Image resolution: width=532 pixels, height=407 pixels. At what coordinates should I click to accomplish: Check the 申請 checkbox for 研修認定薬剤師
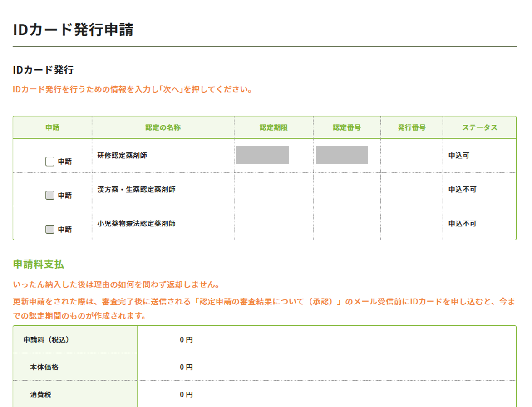tap(50, 162)
